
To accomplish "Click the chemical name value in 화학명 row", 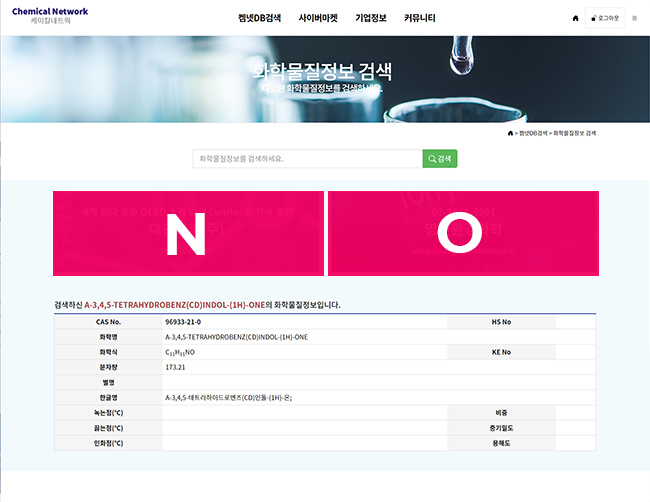I will pos(236,337).
